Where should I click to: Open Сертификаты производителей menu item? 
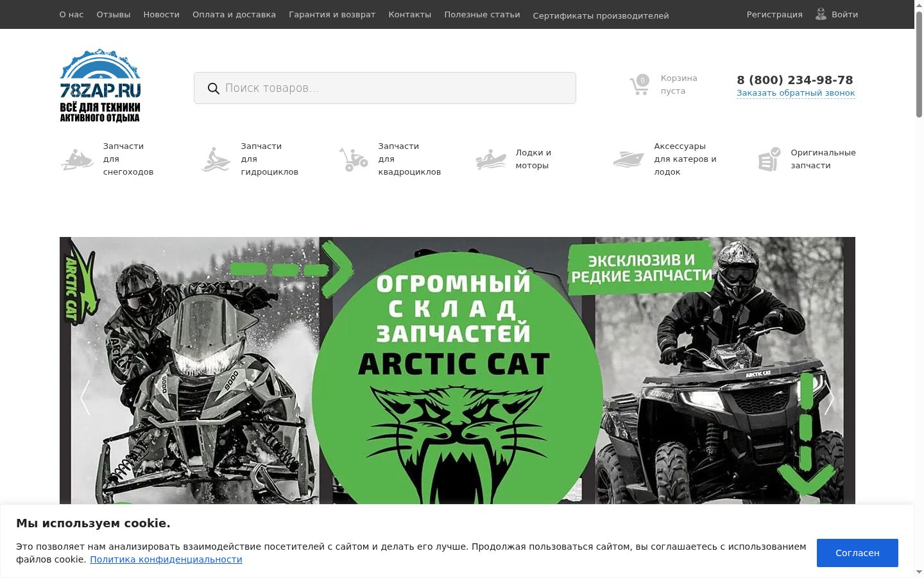point(601,15)
